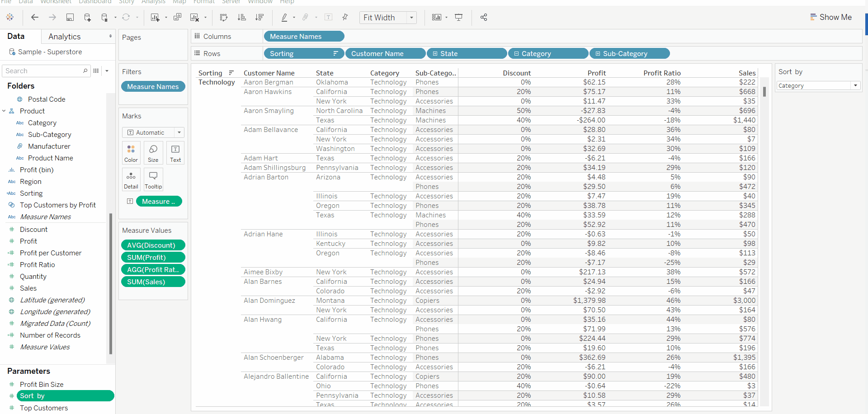Select the Quantity measure

(33, 277)
